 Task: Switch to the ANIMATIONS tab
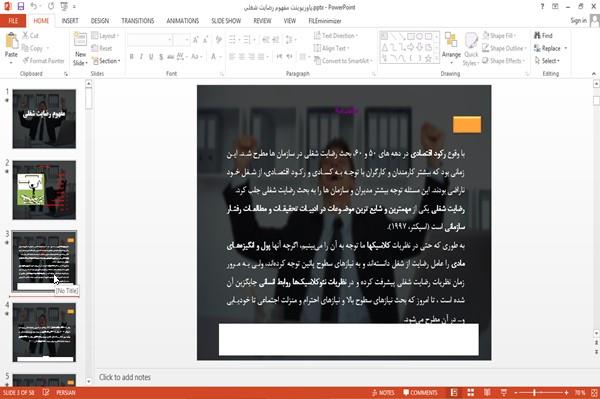(x=183, y=21)
